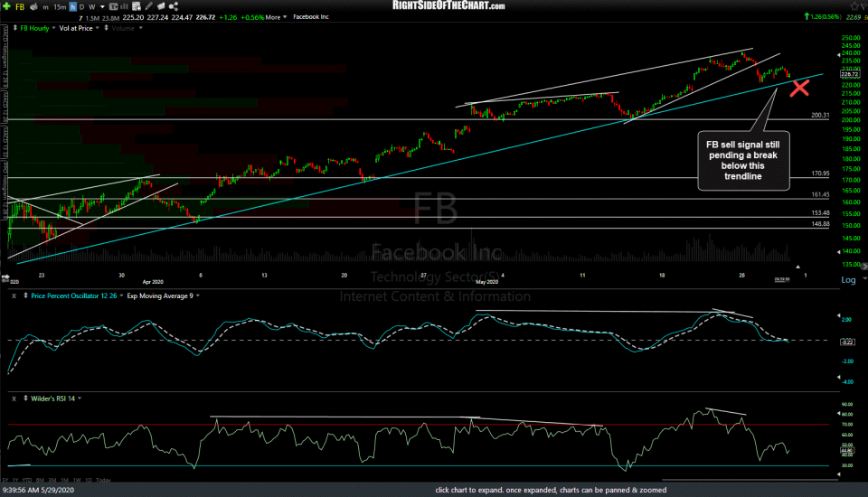Screen dimensions: 868x497
Task: Switch to the Daily 'D' timeframe
Action: click(82, 7)
